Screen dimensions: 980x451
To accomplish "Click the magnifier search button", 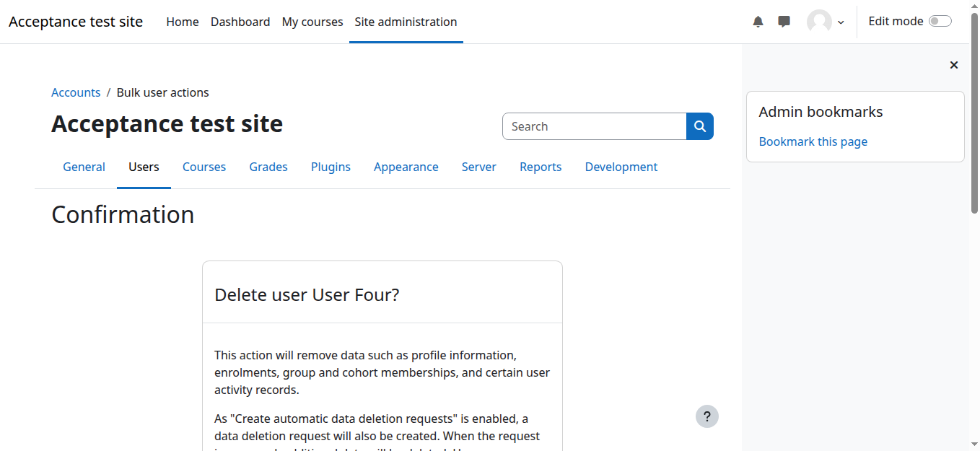I will click(x=699, y=126).
